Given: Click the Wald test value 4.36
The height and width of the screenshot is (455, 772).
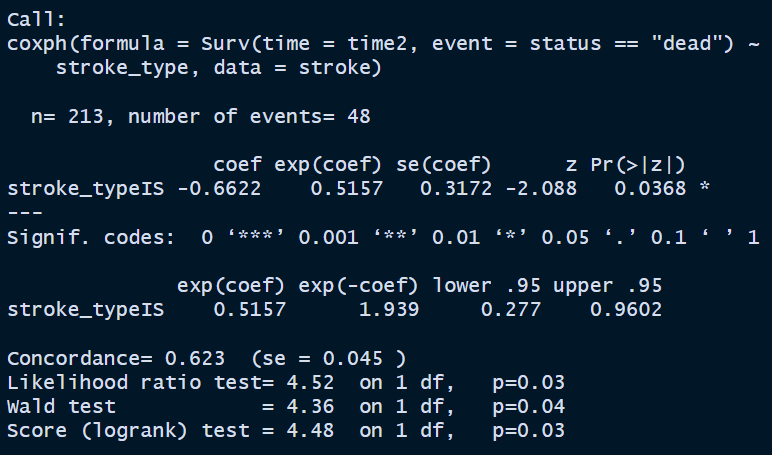Looking at the screenshot, I should pos(310,407).
